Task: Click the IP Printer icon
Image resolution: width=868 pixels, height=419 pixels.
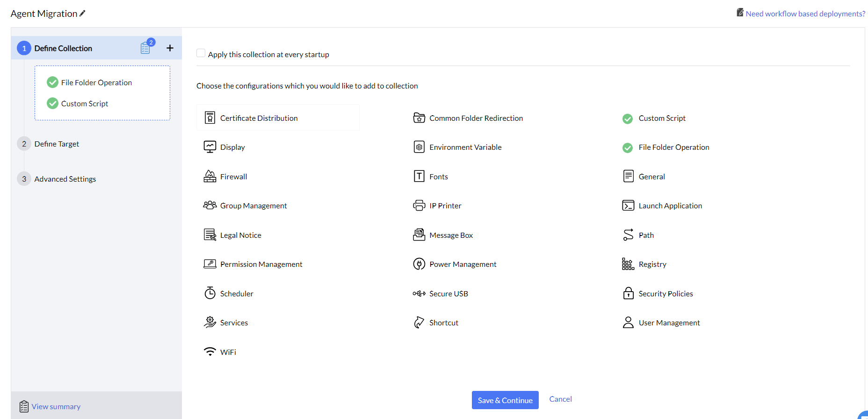Action: [x=419, y=206]
